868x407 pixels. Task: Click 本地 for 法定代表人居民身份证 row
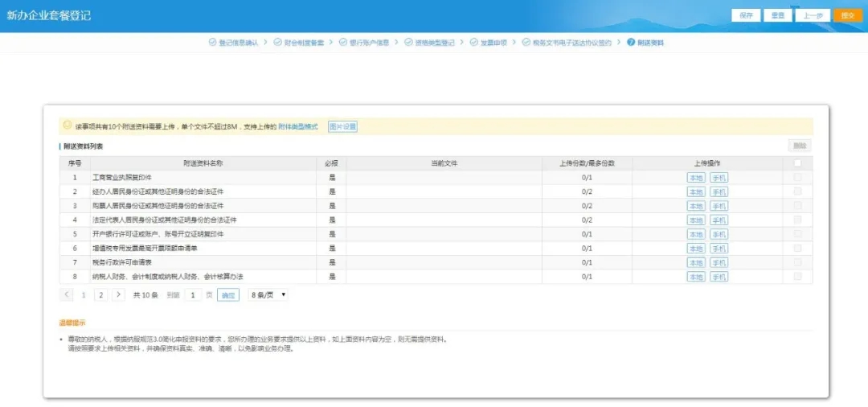coord(696,220)
